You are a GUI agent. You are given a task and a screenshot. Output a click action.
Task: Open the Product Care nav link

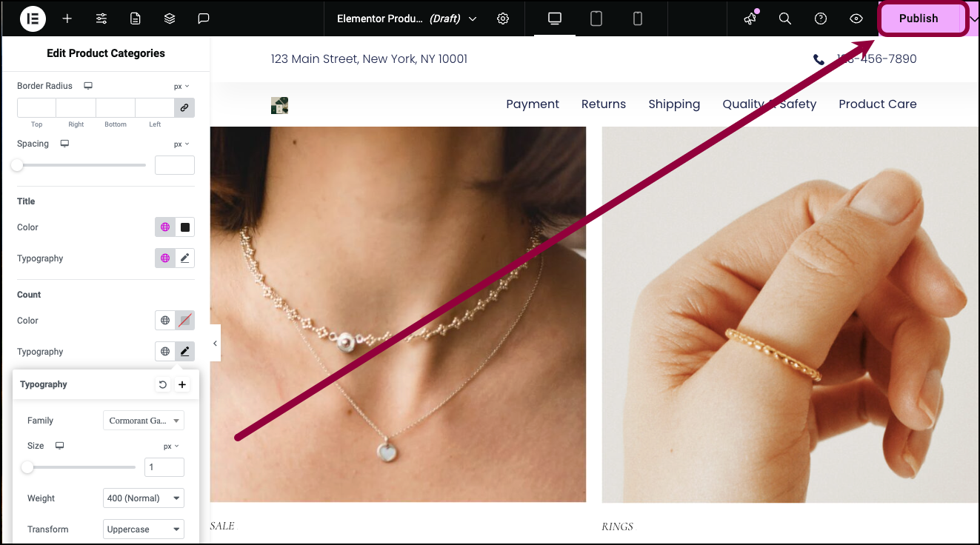(x=878, y=104)
